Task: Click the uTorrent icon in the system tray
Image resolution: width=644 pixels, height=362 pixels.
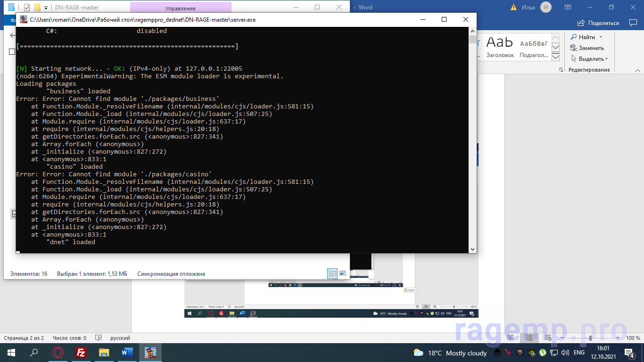Action: (x=543, y=353)
